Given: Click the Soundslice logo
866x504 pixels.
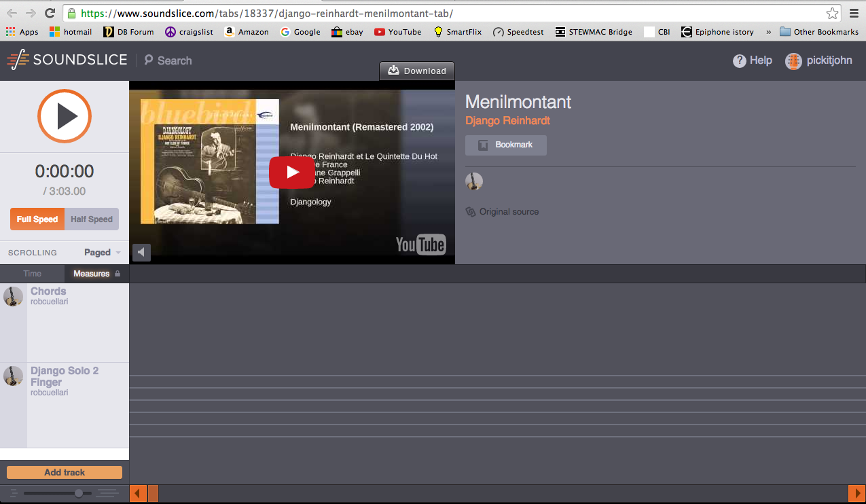Looking at the screenshot, I should (x=67, y=60).
